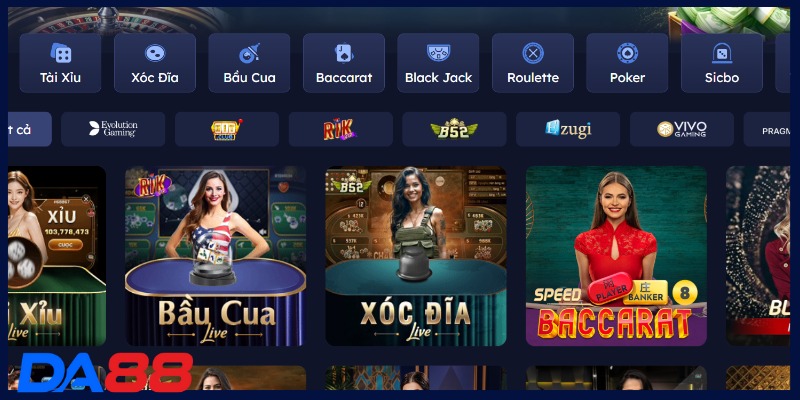
Task: Open the Xóc Đĩa game category
Action: 155,63
